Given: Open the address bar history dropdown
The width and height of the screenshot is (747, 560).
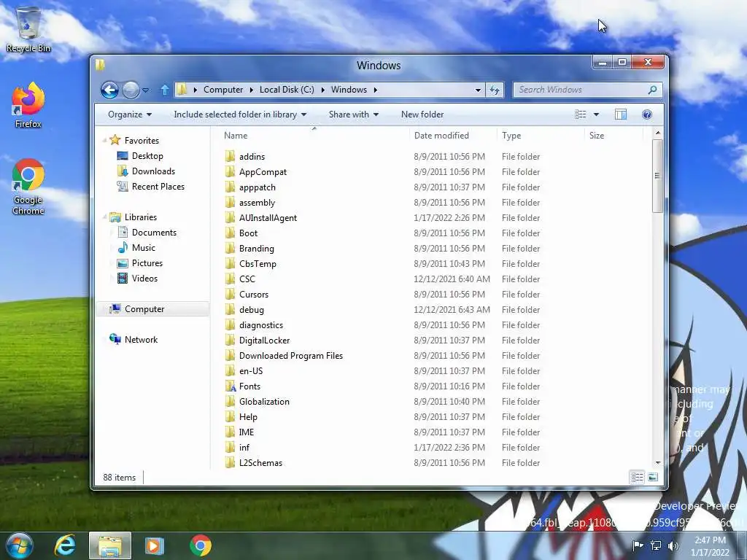Looking at the screenshot, I should coord(478,90).
